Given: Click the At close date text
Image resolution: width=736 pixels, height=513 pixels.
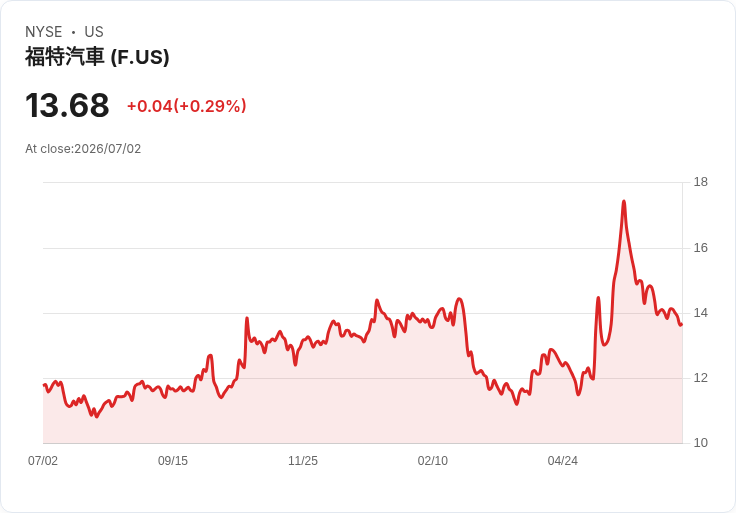Looking at the screenshot, I should tap(83, 149).
